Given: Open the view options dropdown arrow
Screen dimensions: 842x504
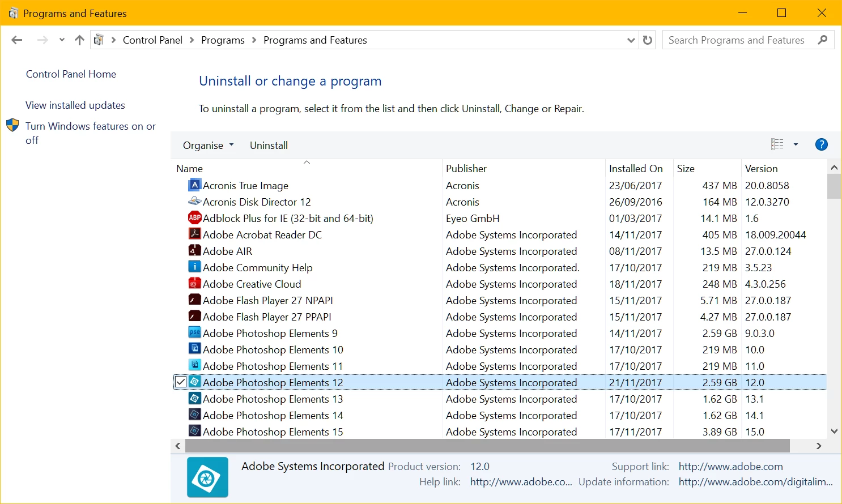Looking at the screenshot, I should pyautogui.click(x=796, y=144).
